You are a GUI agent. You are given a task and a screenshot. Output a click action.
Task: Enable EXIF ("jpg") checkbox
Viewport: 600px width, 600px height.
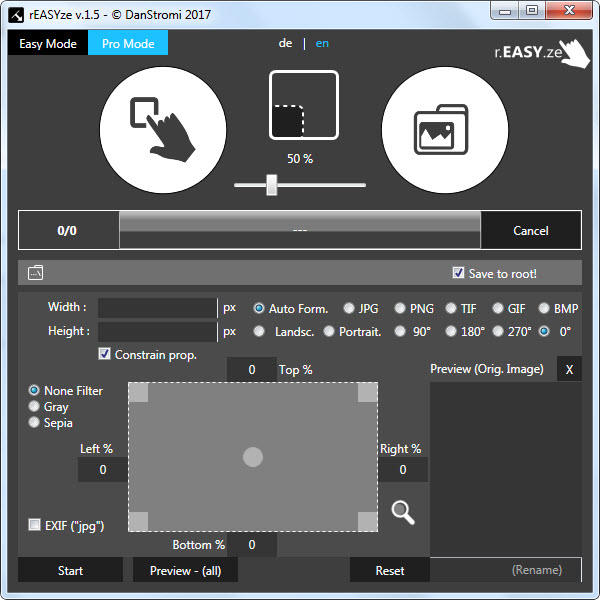34,525
